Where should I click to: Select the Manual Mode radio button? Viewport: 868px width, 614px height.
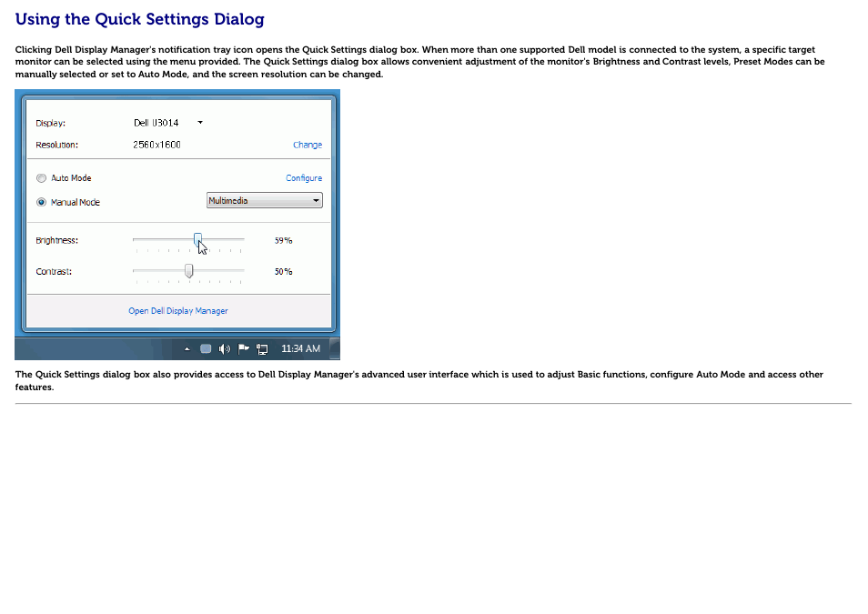(x=42, y=203)
